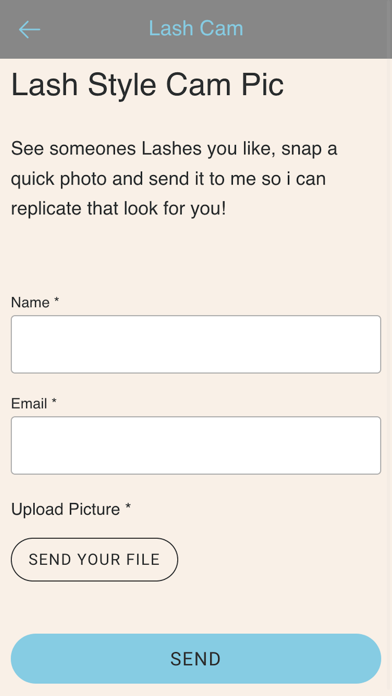Go back using the header arrow
392x696 pixels.
[x=29, y=29]
